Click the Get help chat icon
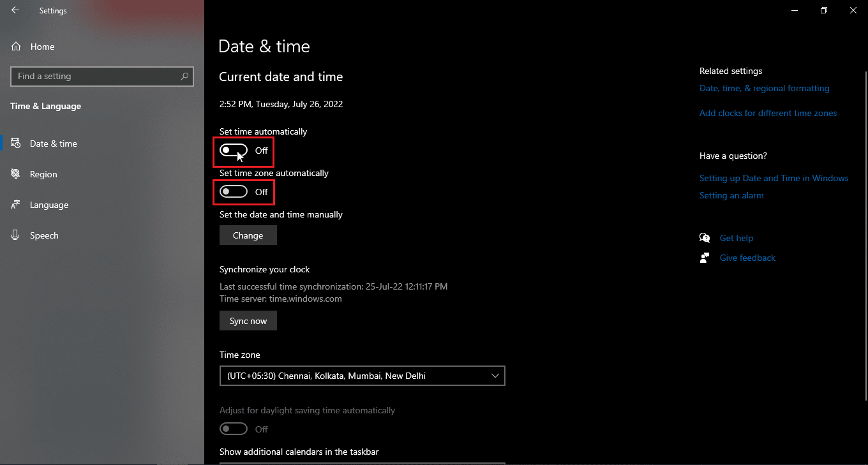The height and width of the screenshot is (465, 868). click(705, 238)
